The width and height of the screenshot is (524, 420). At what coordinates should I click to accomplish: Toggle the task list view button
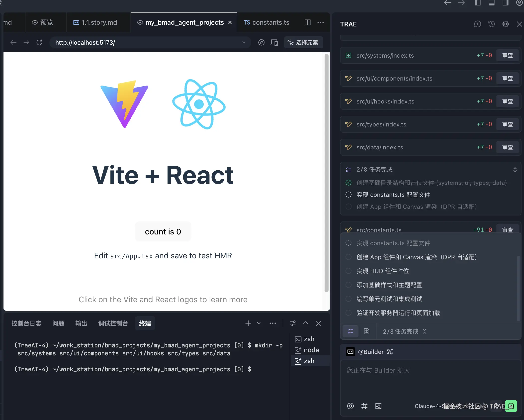point(350,331)
